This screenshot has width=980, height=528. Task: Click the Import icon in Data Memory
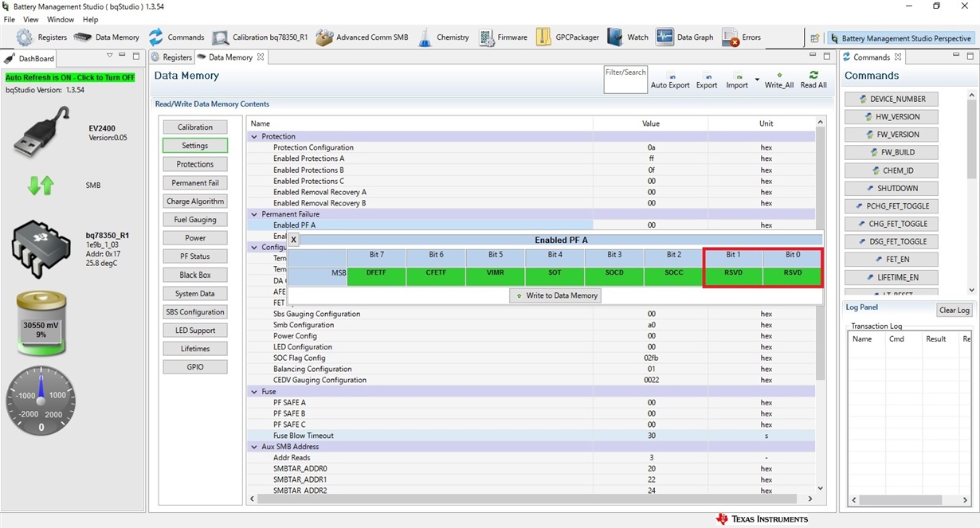click(737, 80)
